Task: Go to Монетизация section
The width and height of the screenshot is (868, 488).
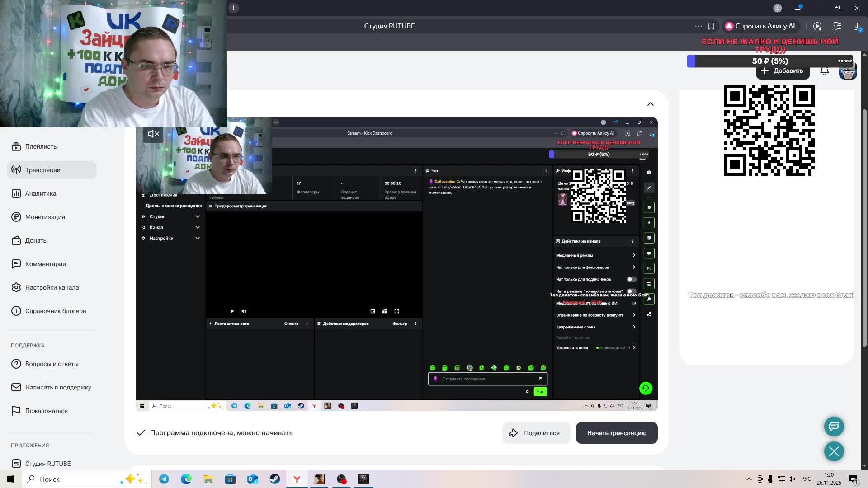Action: tap(45, 217)
